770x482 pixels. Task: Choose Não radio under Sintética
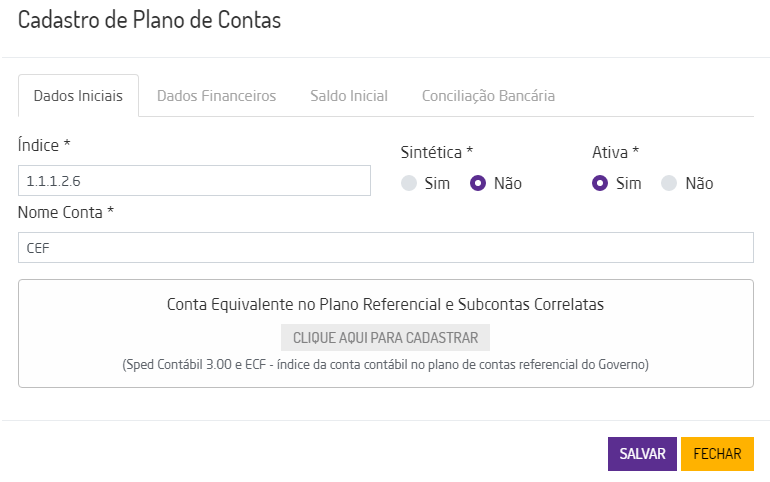coord(478,183)
